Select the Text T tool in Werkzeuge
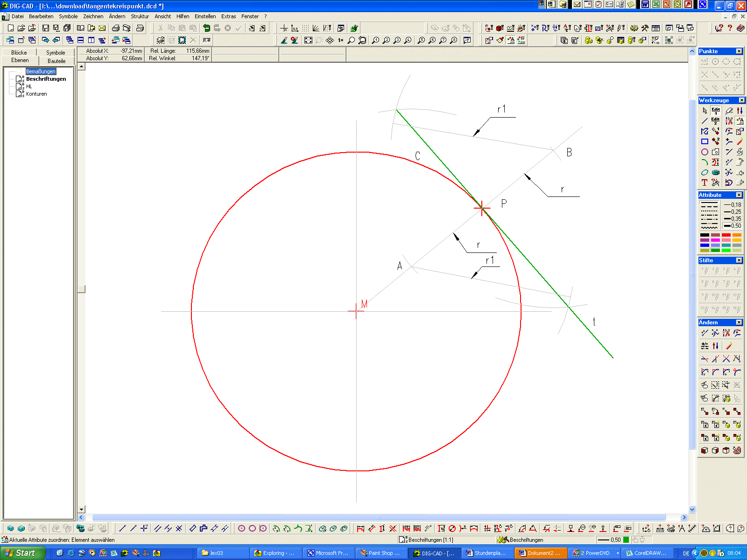This screenshot has height=560, width=747. tap(705, 182)
